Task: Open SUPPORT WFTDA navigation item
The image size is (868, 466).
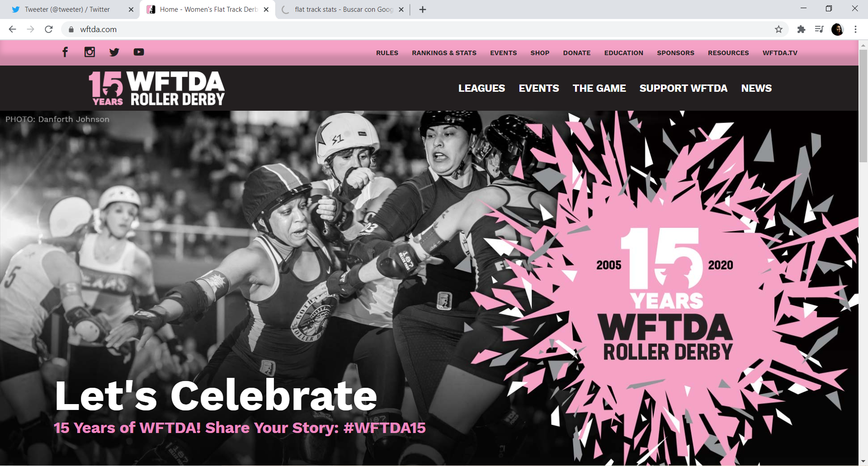Action: (683, 88)
